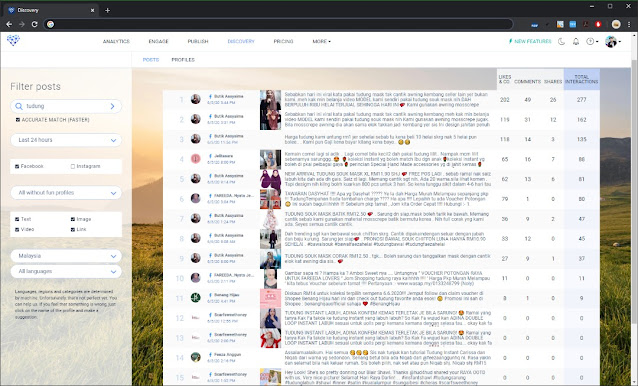Image resolution: width=638 pixels, height=386 pixels.
Task: Open post thumbnail in row 1
Action: tap(270, 100)
